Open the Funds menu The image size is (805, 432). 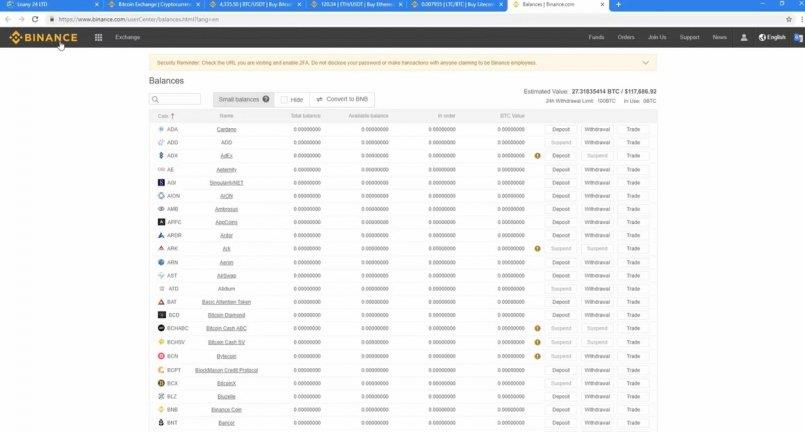click(x=596, y=37)
